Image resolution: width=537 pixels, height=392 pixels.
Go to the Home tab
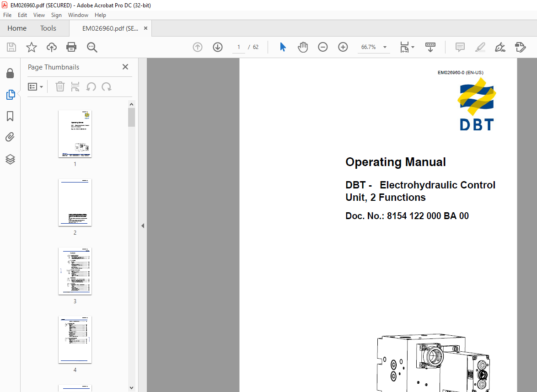tap(17, 28)
